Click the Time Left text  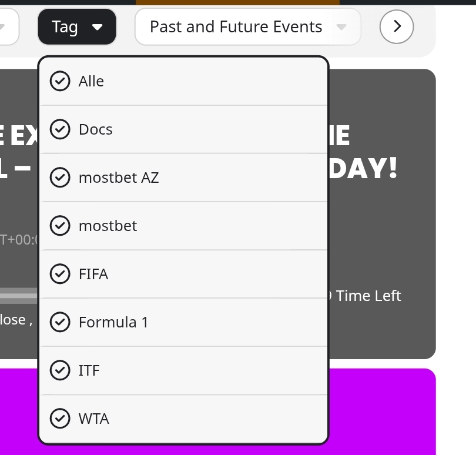click(368, 296)
